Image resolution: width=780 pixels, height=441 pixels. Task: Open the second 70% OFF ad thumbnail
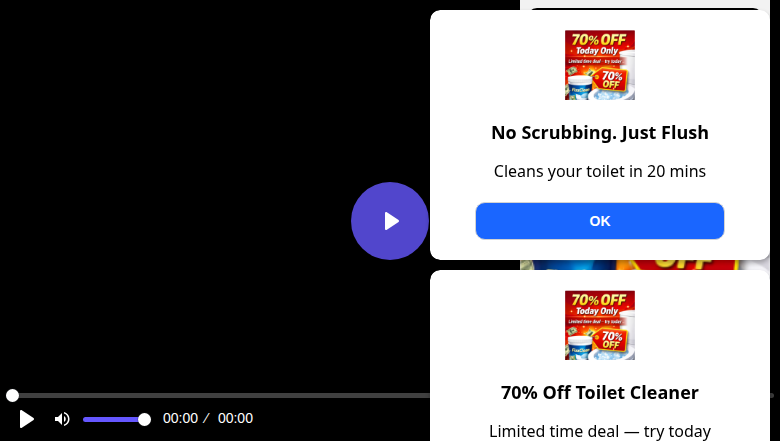coord(599,325)
